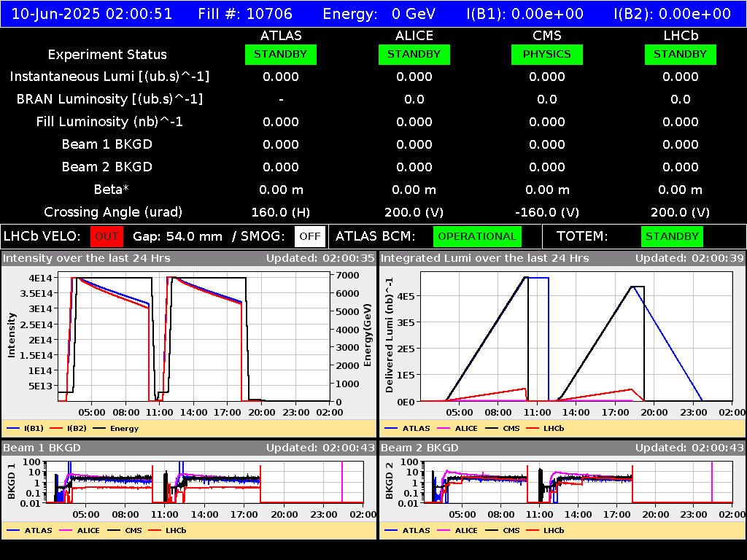
Task: Click the Delivered Lumi (nb)^-1 axis label
Action: [x=390, y=335]
